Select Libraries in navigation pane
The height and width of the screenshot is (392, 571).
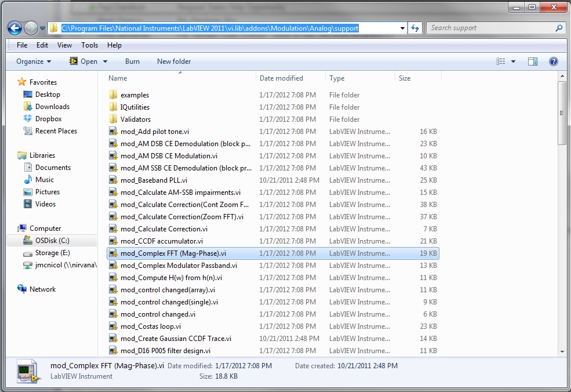(x=42, y=155)
